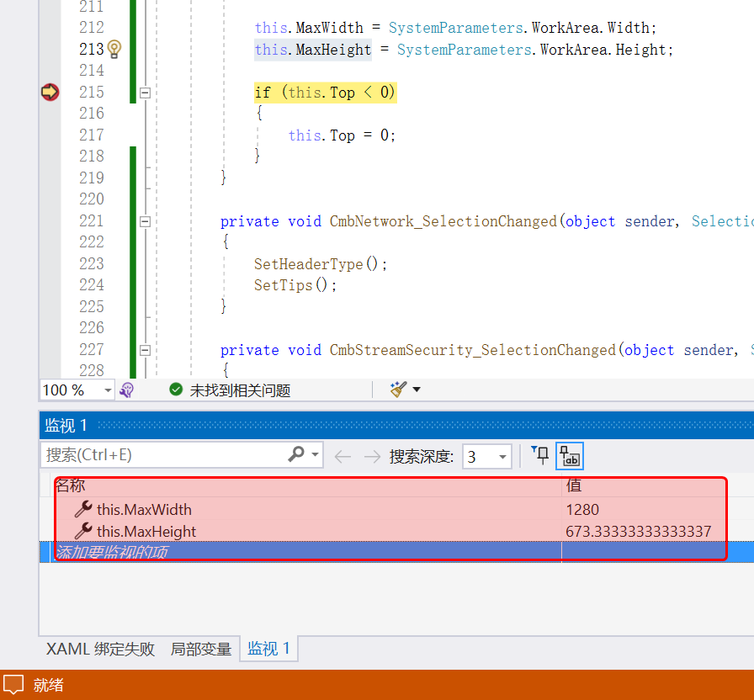Click the back arrow in the watch toolbar
Viewport: 754px width, 700px height.
pos(342,457)
